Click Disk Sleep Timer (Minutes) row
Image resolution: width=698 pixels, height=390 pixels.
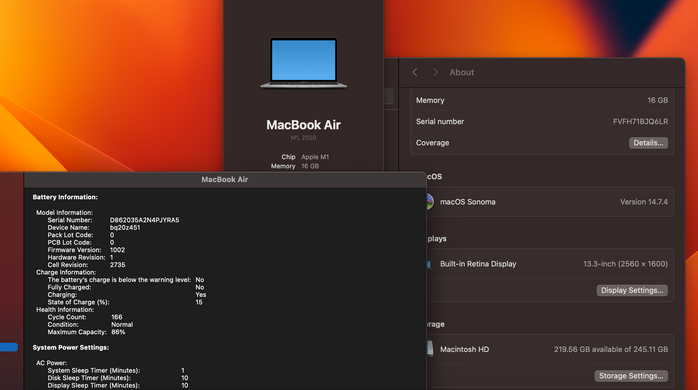(x=118, y=378)
